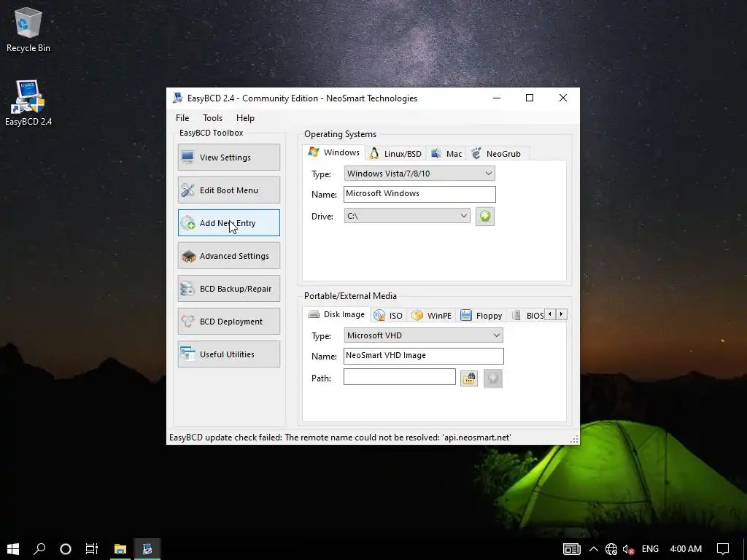Open the Help menu

(245, 118)
